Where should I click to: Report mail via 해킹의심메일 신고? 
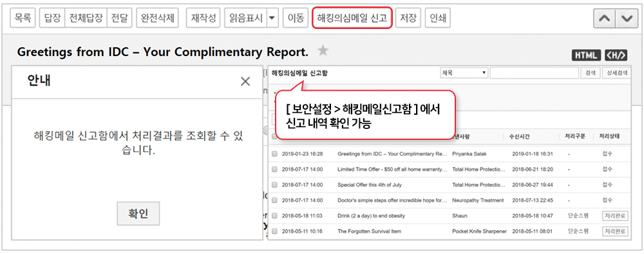point(352,18)
